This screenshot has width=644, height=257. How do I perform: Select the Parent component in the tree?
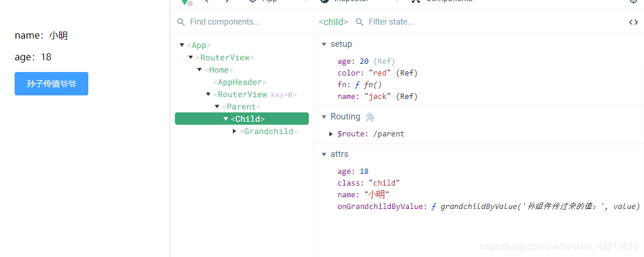tap(242, 107)
